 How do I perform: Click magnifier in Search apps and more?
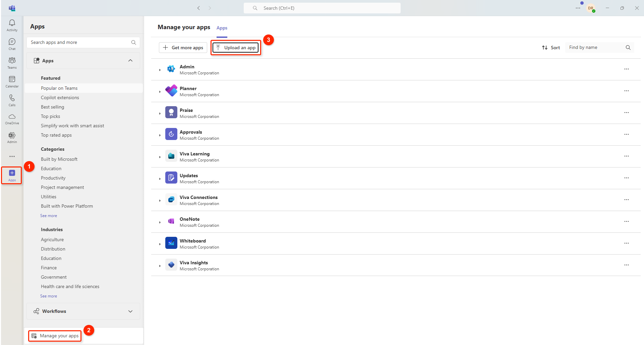133,43
